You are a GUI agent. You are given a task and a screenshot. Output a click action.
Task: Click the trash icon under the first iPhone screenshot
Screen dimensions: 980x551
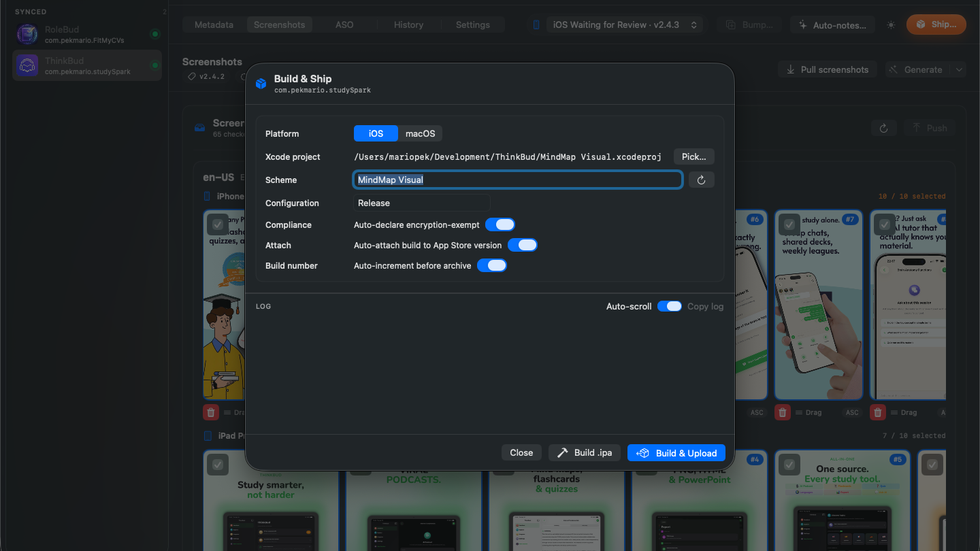(x=211, y=412)
